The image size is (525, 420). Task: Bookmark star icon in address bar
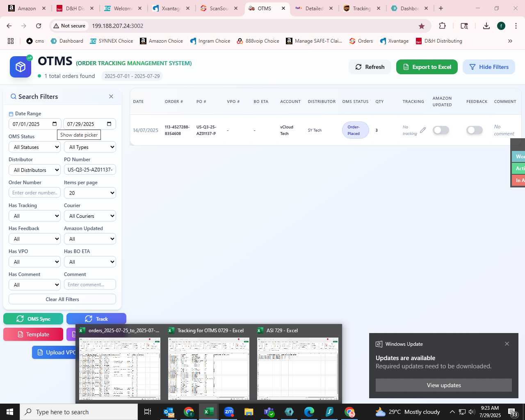click(422, 26)
